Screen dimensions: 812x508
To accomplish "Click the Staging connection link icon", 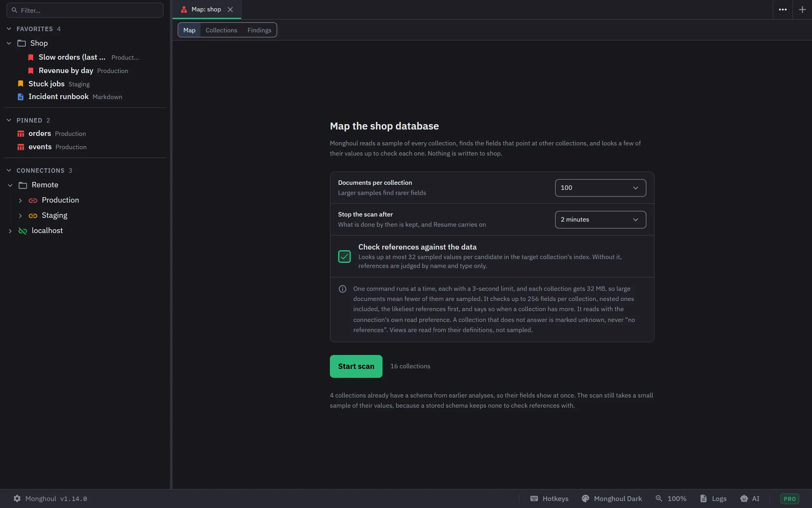I will (33, 216).
